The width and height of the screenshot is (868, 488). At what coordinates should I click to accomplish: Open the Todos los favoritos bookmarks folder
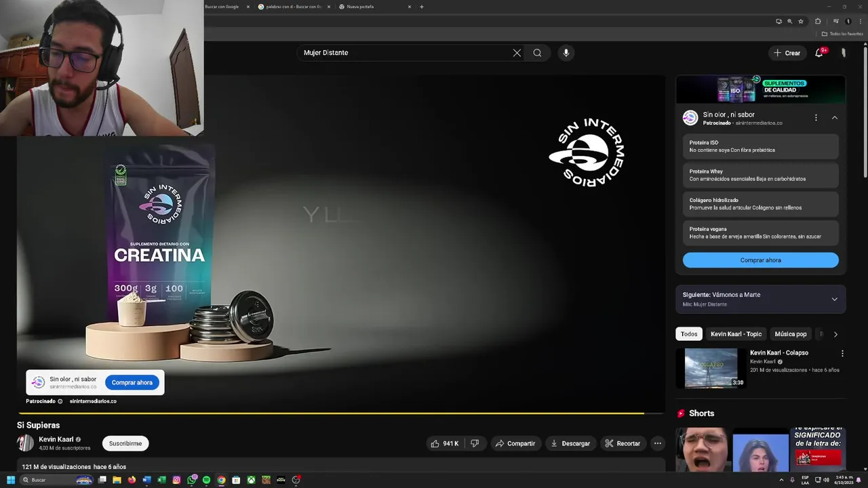(842, 34)
